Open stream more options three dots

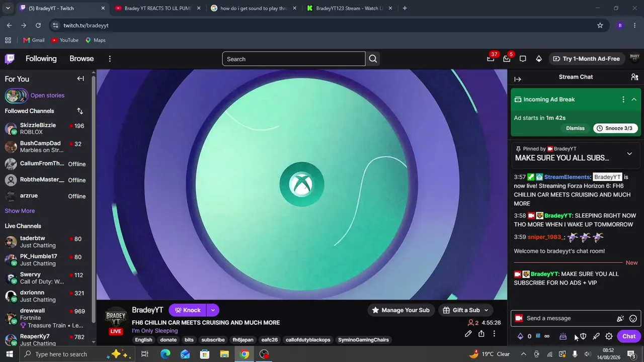[494, 333]
